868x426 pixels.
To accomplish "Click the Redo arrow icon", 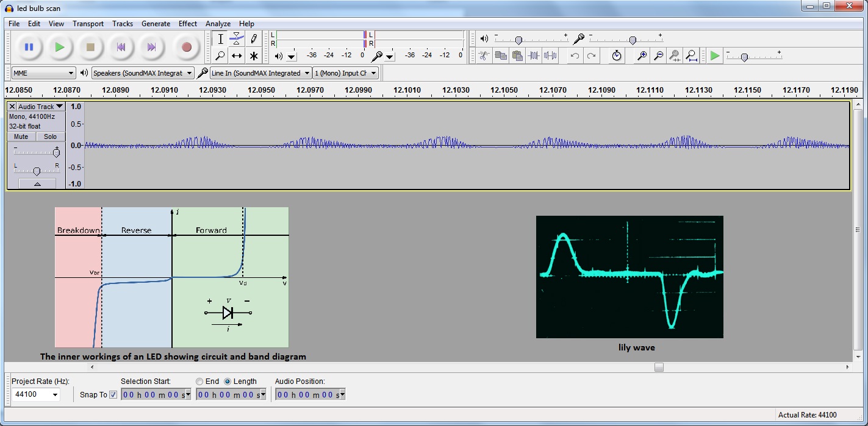I will [x=591, y=55].
